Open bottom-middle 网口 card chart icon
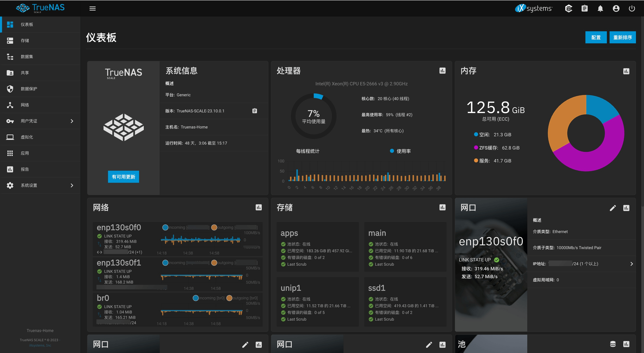The height and width of the screenshot is (353, 644). (442, 345)
